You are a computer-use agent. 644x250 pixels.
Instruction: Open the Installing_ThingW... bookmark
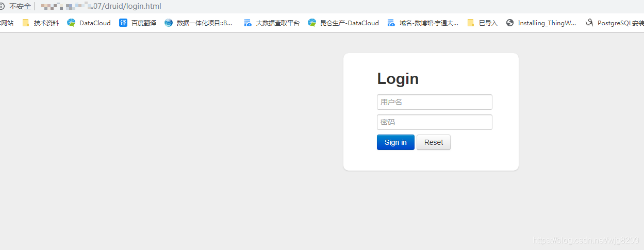coord(541,23)
